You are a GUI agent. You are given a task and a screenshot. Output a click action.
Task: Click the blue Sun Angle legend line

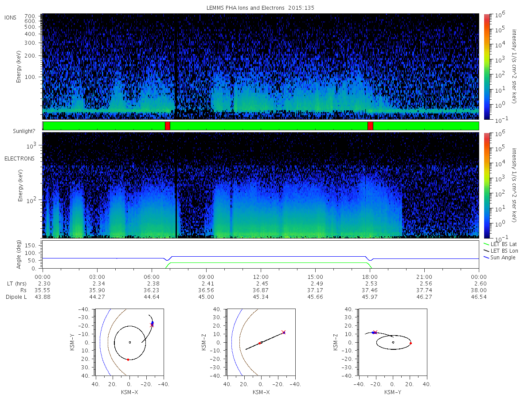486,258
